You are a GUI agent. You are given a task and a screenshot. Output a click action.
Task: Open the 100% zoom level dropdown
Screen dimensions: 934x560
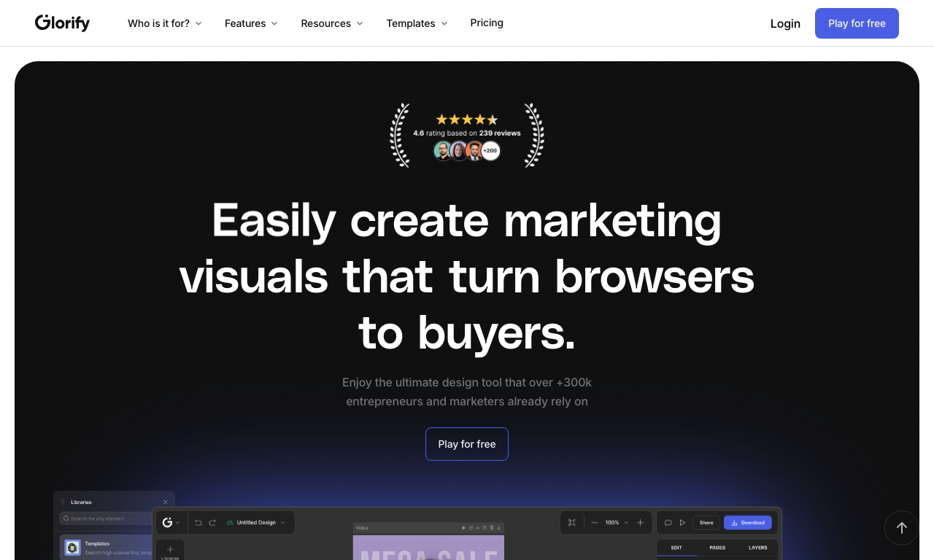617,522
